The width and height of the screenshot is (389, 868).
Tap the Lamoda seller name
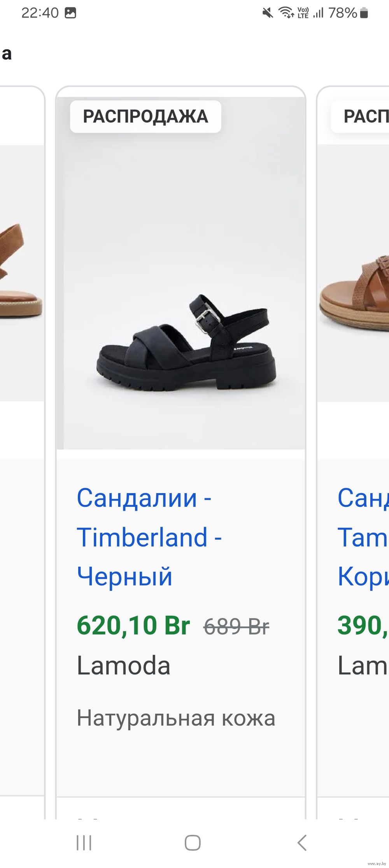124,665
